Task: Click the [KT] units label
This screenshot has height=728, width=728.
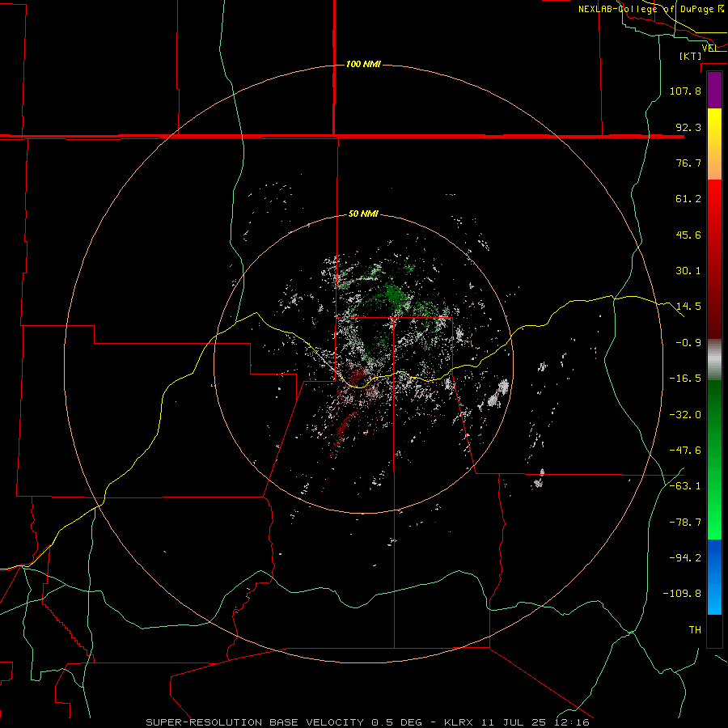Action: (x=690, y=56)
